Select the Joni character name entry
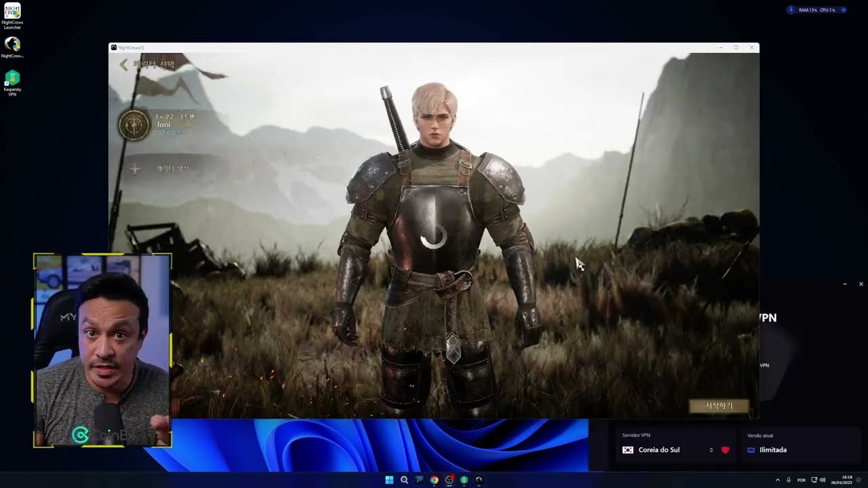 pyautogui.click(x=163, y=125)
